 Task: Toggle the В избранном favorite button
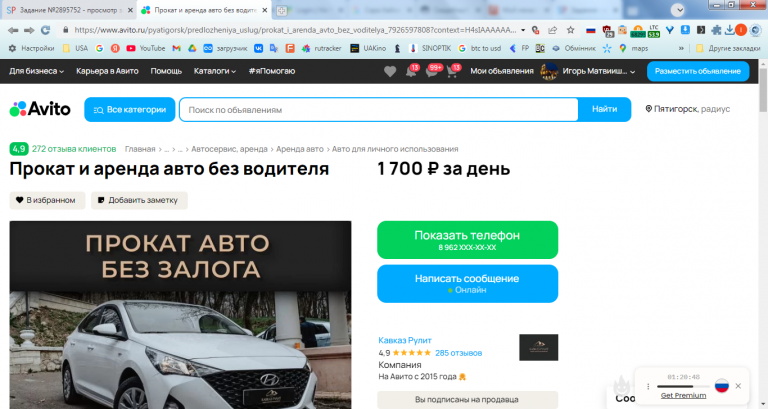tap(47, 200)
